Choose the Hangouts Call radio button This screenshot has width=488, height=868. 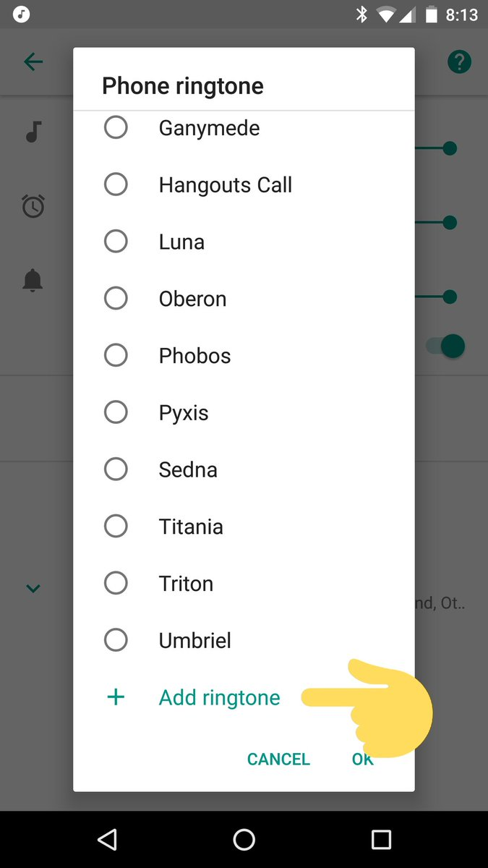pyautogui.click(x=116, y=184)
